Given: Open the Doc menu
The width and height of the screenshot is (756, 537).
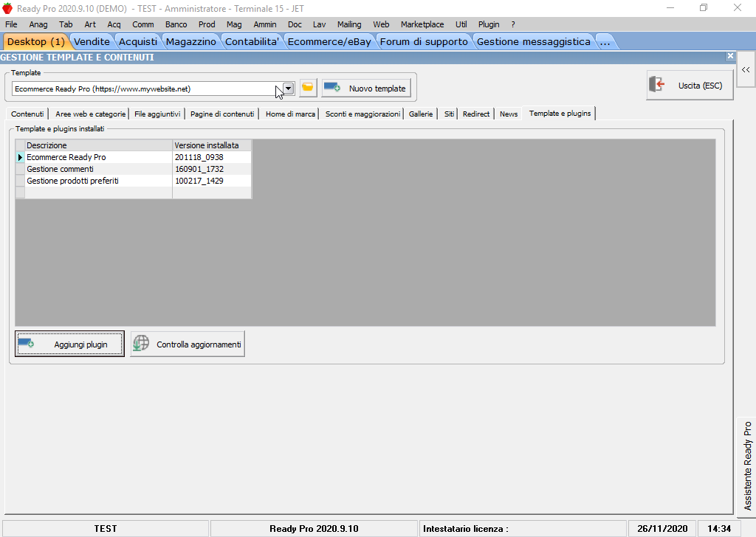Looking at the screenshot, I should pos(295,24).
